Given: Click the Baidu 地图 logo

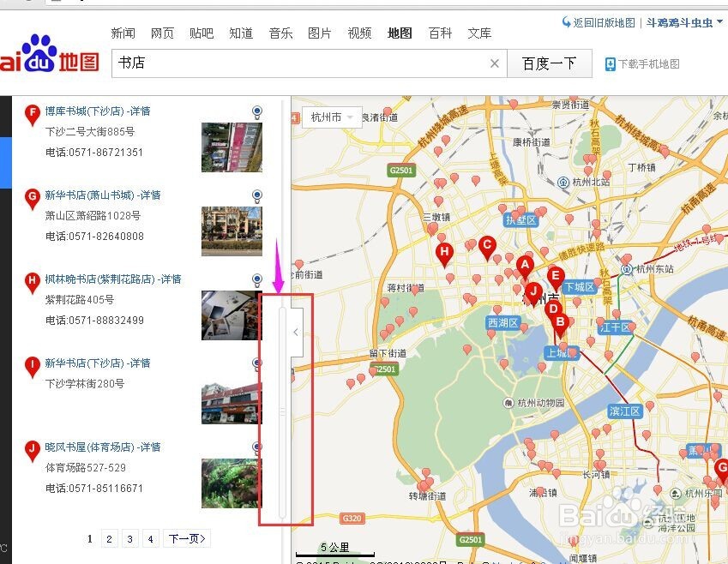Looking at the screenshot, I should pyautogui.click(x=49, y=54).
